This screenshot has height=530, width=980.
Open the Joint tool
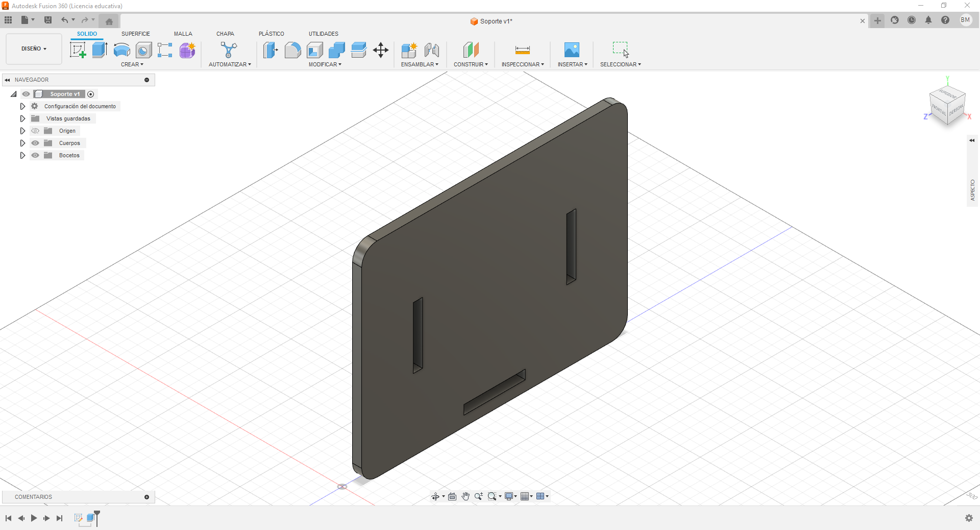point(431,50)
